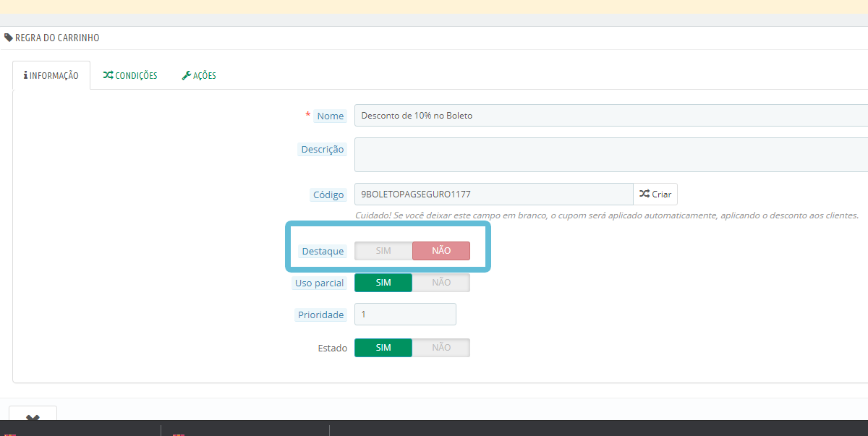Switch to the Condições tab
This screenshot has height=436, width=868.
coord(130,75)
